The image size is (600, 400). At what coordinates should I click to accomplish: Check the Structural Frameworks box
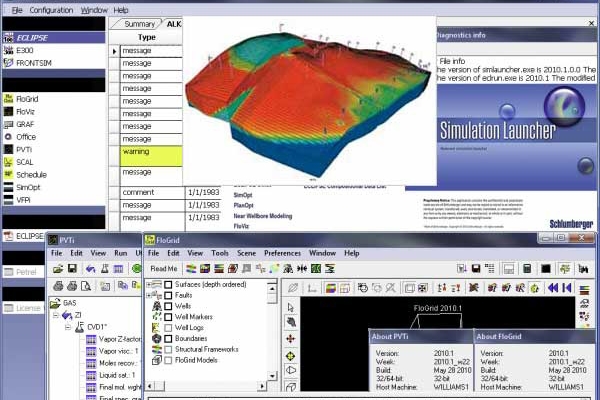168,349
